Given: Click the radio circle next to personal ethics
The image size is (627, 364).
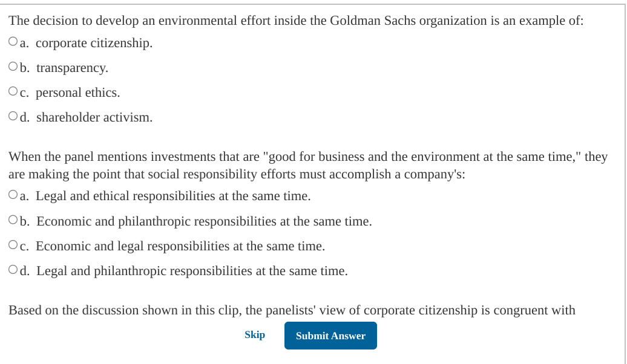Looking at the screenshot, I should 13,89.
